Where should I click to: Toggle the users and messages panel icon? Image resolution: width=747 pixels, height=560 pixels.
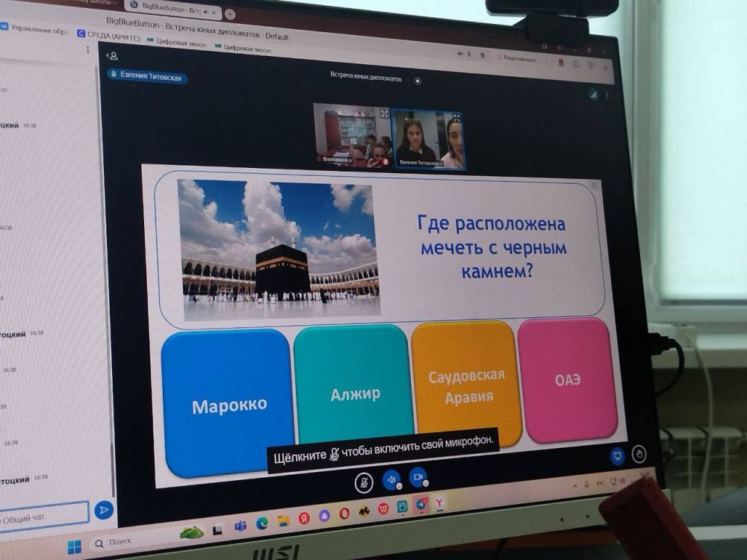(x=113, y=56)
